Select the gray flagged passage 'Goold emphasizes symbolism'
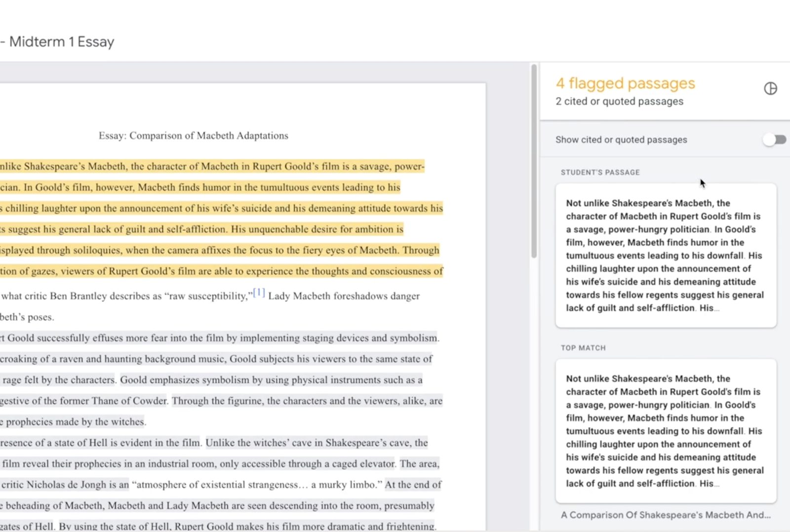The height and width of the screenshot is (532, 790). (x=271, y=380)
